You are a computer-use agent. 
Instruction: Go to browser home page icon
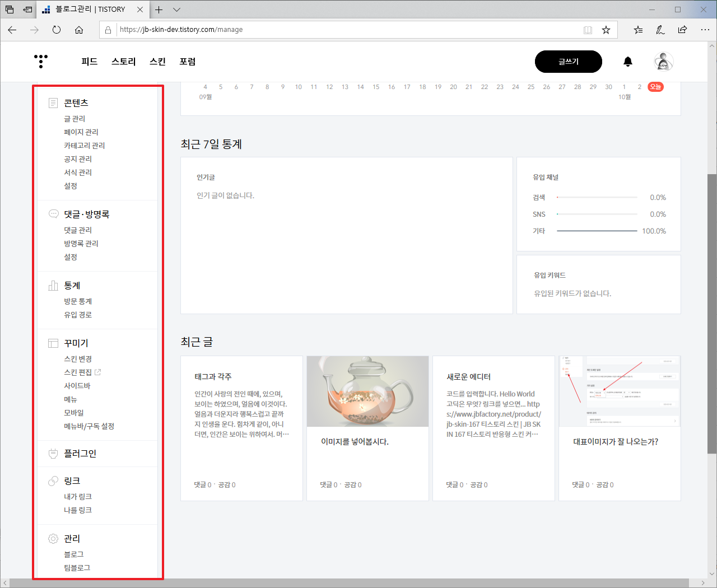[x=79, y=30]
